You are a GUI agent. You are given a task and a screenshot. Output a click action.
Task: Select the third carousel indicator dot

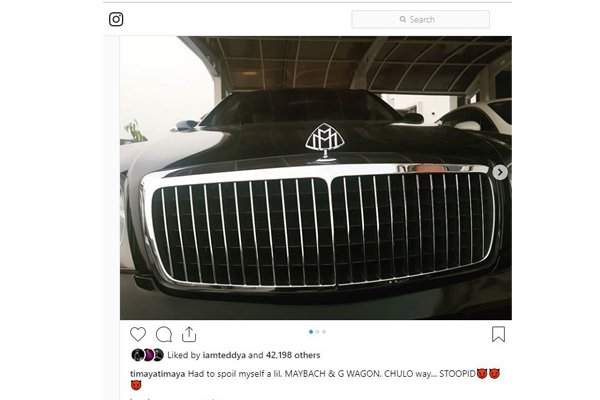tap(324, 332)
